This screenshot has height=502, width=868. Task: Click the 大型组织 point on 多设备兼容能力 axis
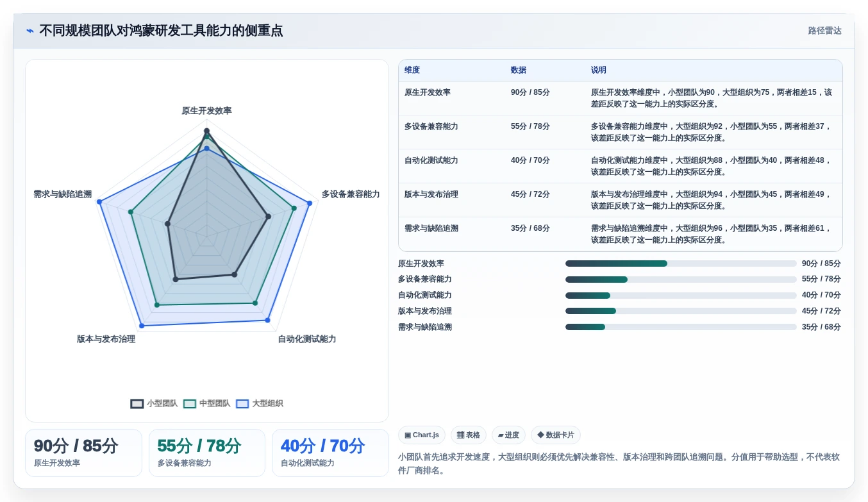click(309, 203)
